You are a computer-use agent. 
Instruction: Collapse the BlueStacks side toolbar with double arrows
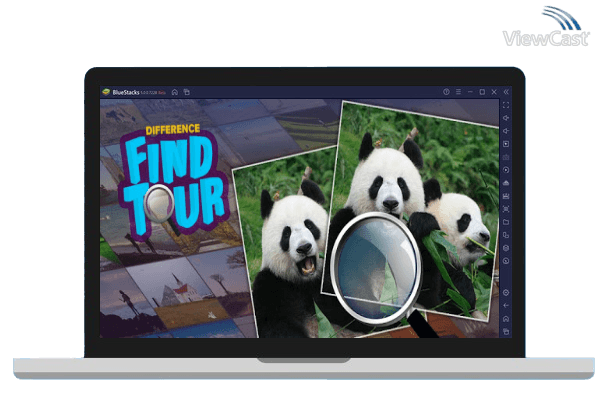coord(506,92)
